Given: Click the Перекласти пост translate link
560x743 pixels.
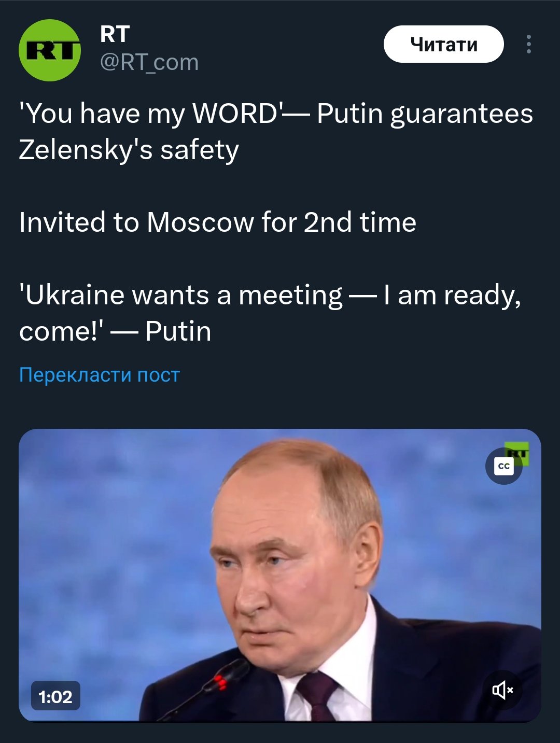Looking at the screenshot, I should point(99,374).
